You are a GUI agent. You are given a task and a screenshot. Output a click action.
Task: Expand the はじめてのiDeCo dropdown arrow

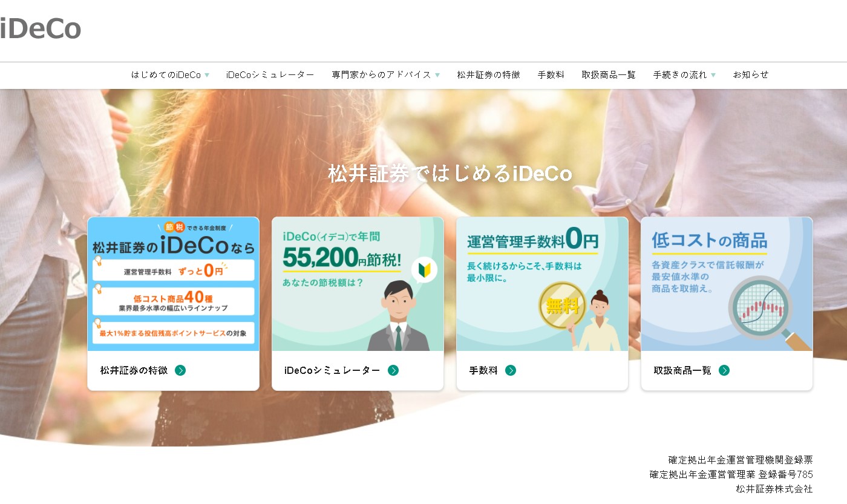(207, 75)
